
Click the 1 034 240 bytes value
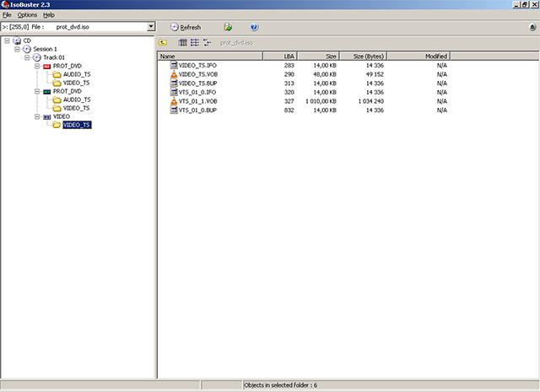pyautogui.click(x=371, y=101)
